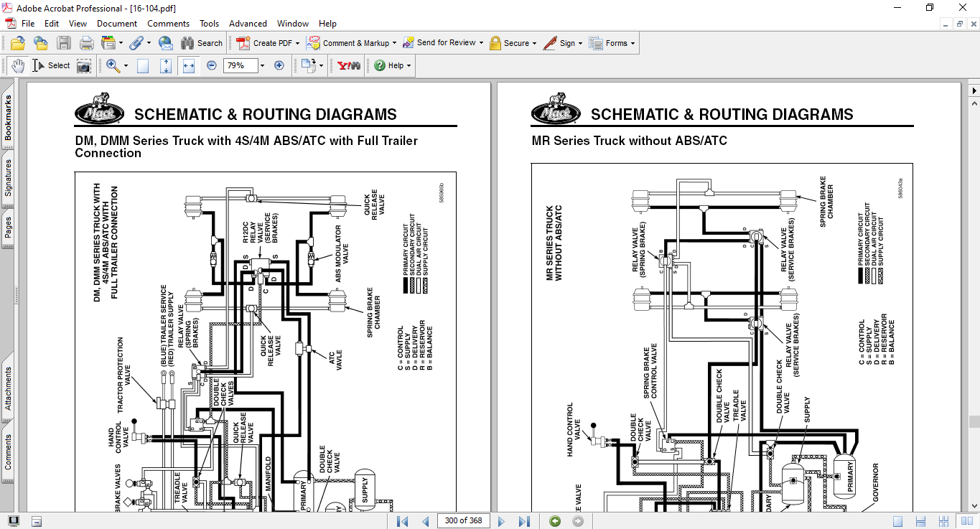Click the green Previous View arrow

point(555,521)
